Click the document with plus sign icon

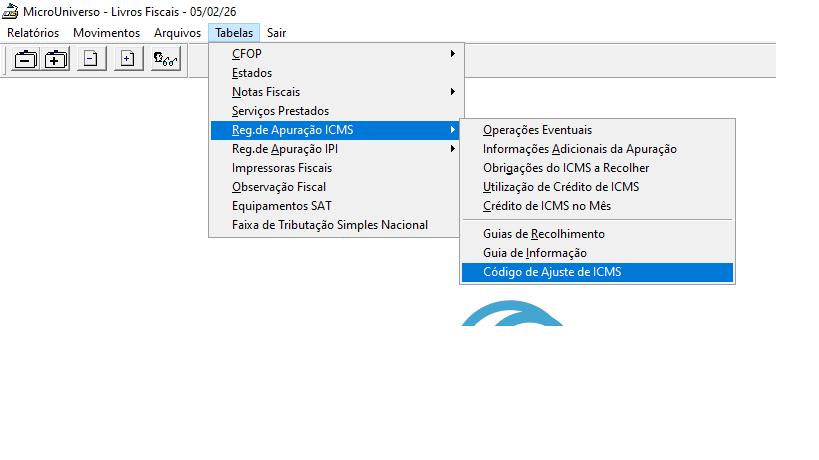[126, 60]
